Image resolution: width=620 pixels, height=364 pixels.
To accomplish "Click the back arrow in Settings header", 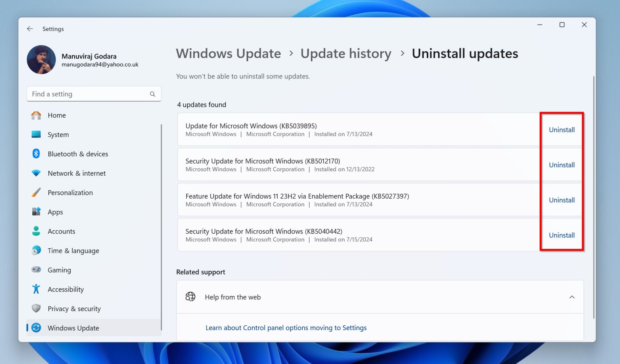I will coord(30,29).
